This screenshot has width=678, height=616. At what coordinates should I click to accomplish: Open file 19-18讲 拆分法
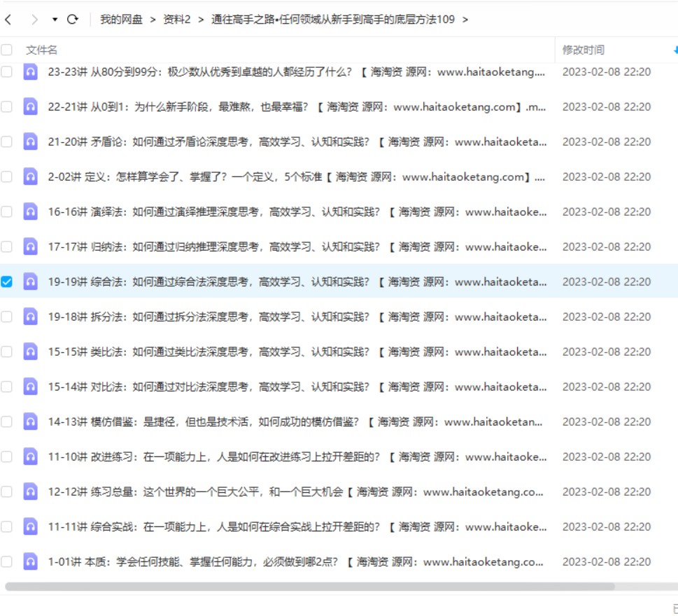click(x=297, y=316)
